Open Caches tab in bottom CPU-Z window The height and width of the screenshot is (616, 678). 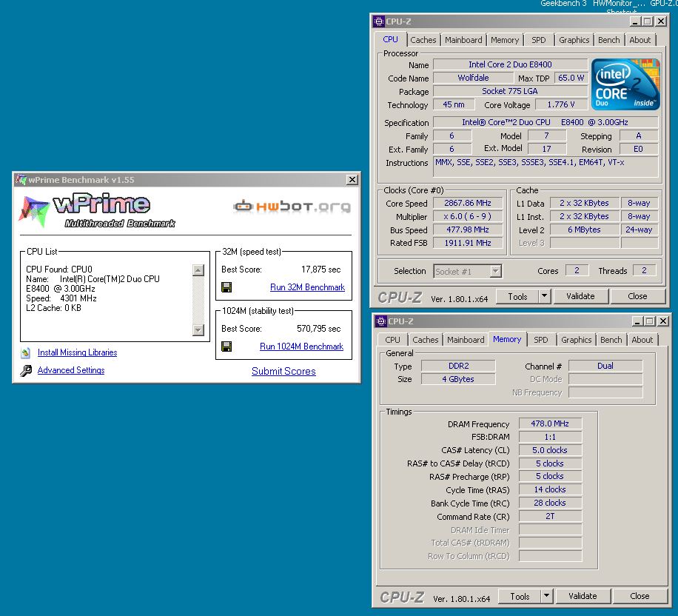tap(425, 340)
